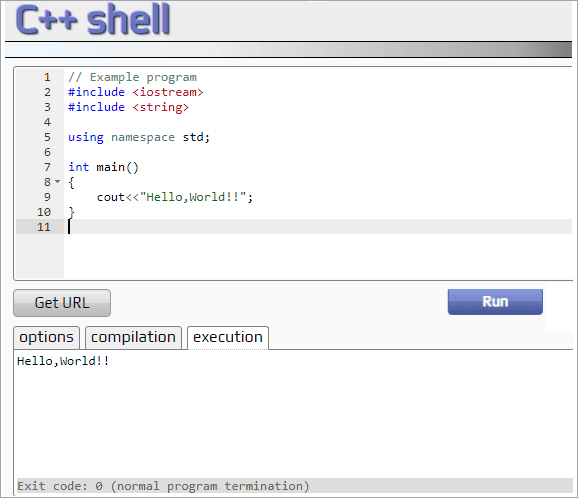Click empty line 11 in the editor
The width and height of the screenshot is (578, 498).
(x=319, y=227)
